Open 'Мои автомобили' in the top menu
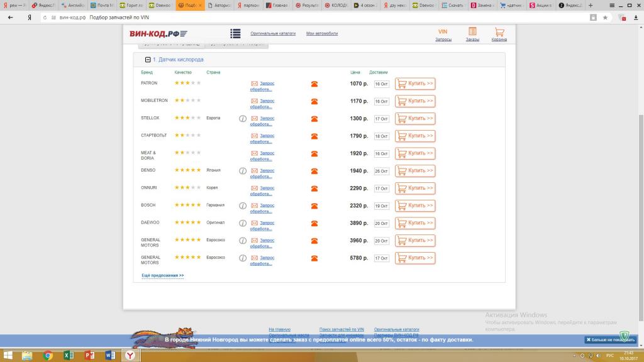This screenshot has width=644, height=362. click(322, 33)
